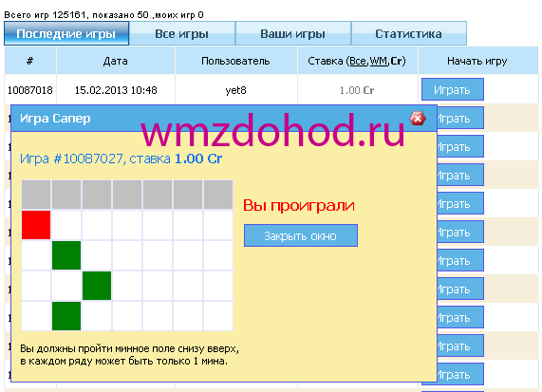Click the green cell directly below red cell's row
Image resolution: width=542 pixels, height=392 pixels.
66,255
